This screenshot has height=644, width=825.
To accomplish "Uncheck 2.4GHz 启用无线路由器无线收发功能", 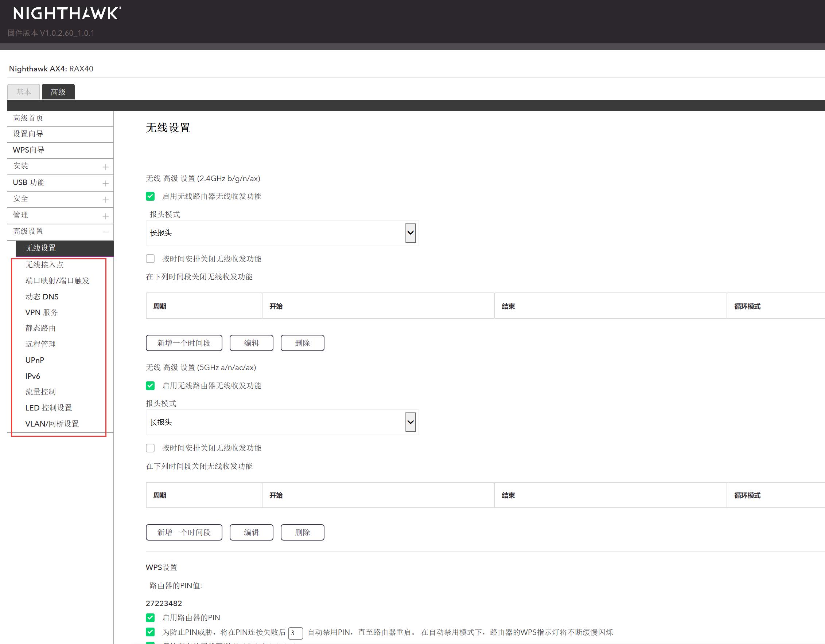I will pos(150,196).
